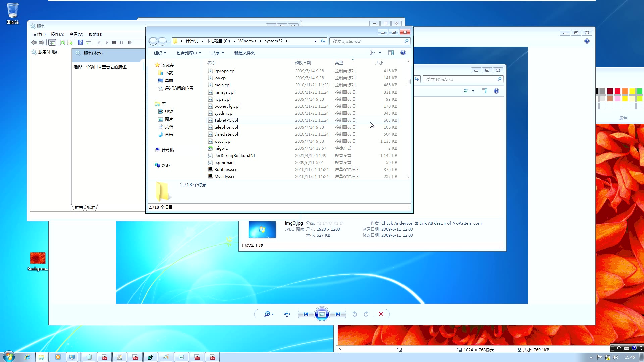
Task: Expand the 排列方式 view options dropdown
Action: coord(379,53)
